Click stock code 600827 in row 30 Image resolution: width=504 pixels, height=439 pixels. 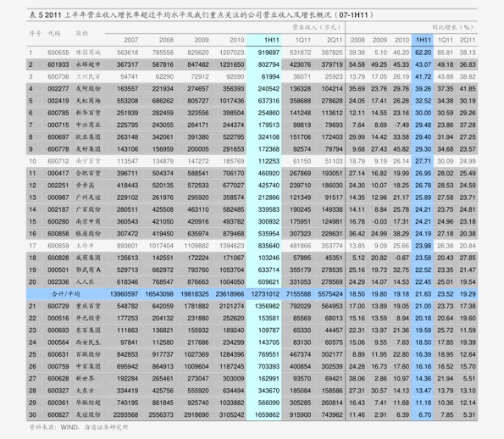pos(58,415)
